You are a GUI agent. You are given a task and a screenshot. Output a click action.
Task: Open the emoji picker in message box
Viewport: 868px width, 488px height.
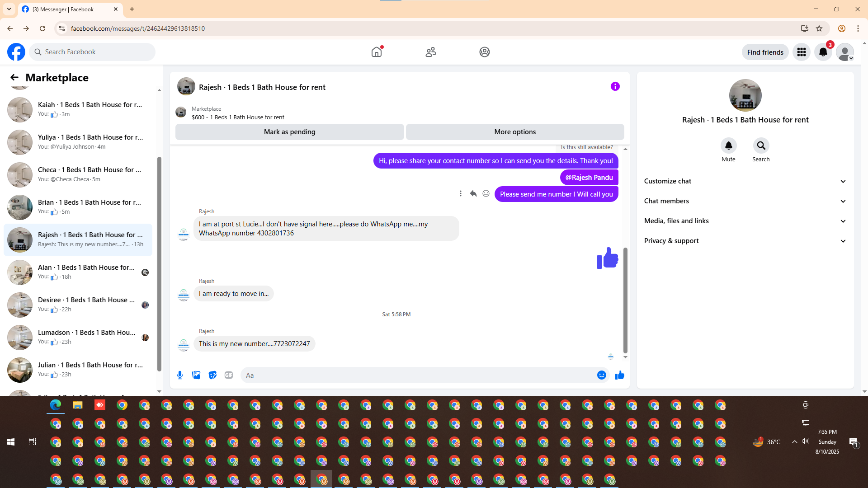coord(601,375)
